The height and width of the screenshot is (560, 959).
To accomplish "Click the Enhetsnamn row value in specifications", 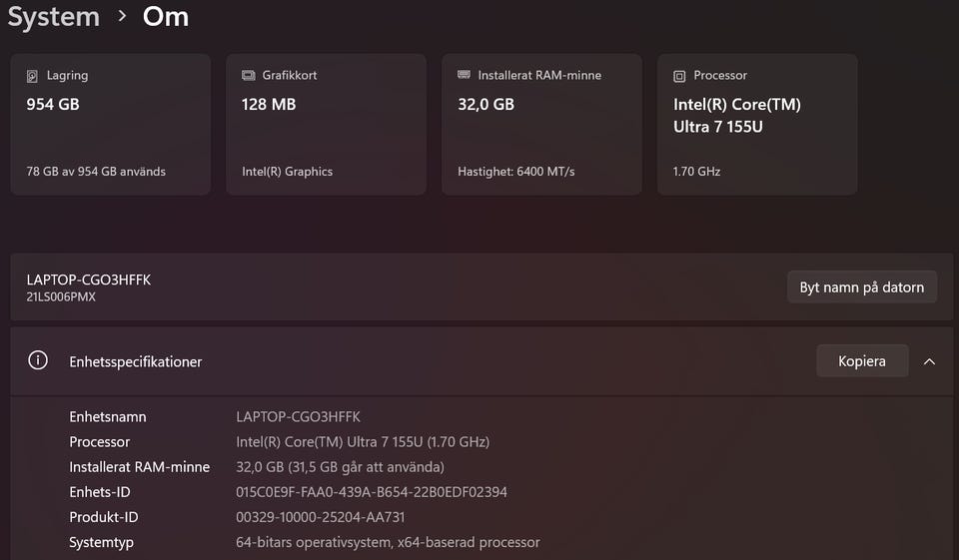I will click(x=298, y=416).
